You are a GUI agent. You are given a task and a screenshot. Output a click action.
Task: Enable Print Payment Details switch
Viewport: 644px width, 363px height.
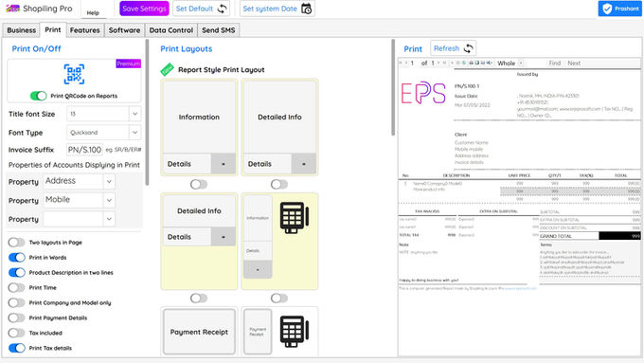pos(16,318)
